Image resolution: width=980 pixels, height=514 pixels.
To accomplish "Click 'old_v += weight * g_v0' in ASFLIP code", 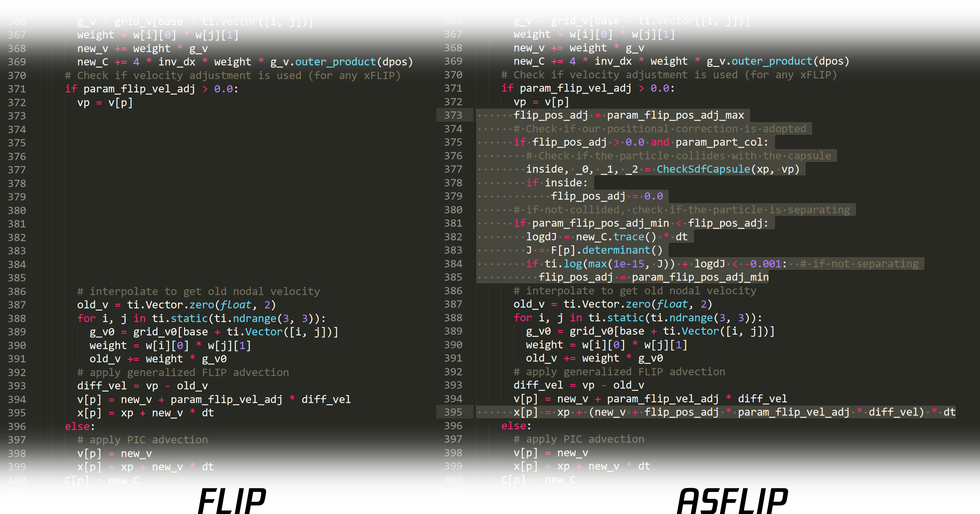I will 595,358.
